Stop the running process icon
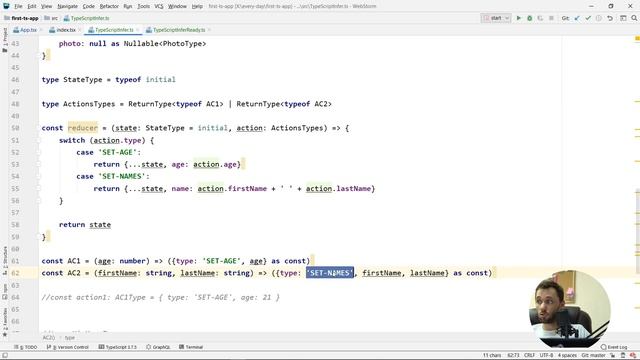The image size is (640, 360). click(551, 18)
